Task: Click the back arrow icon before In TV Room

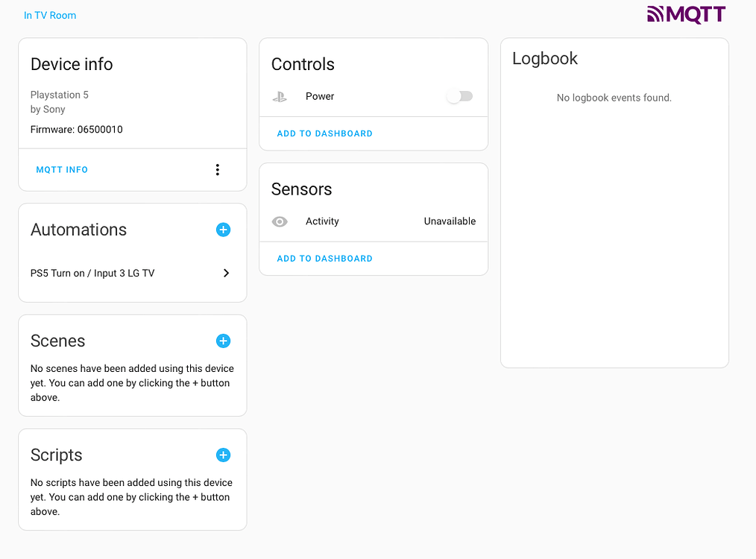Action: point(28,15)
